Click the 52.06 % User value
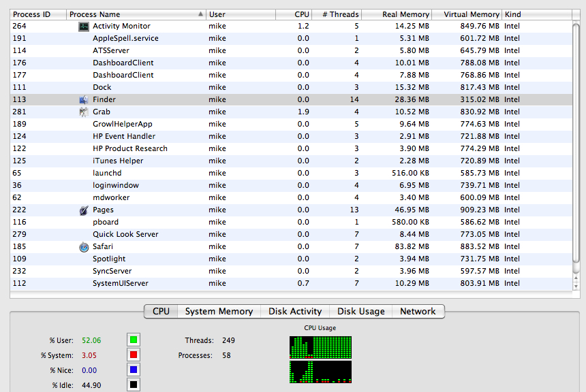Screen dimensions: 586x392 (91, 340)
